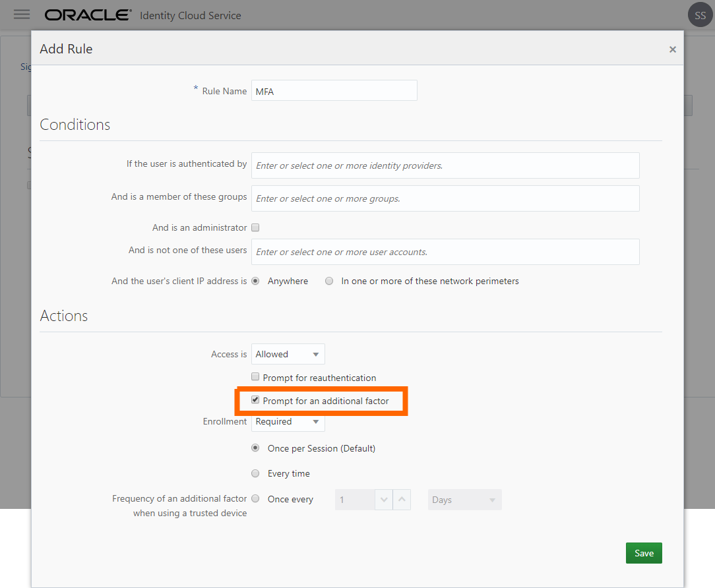The height and width of the screenshot is (588, 715).
Task: Select the Anywhere radio button
Action: [x=255, y=281]
